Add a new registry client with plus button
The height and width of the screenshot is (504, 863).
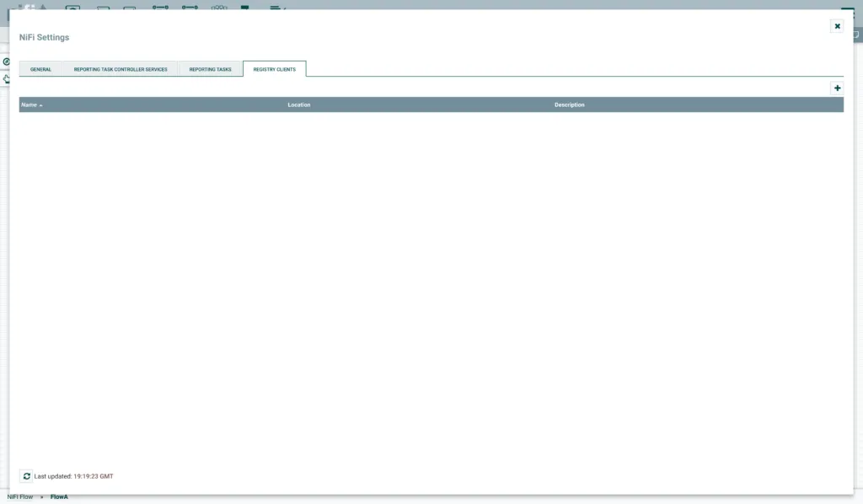click(837, 88)
